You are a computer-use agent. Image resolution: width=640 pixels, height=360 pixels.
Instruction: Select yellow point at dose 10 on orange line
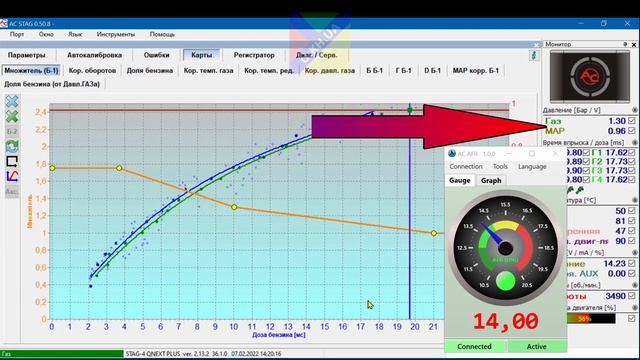click(234, 207)
